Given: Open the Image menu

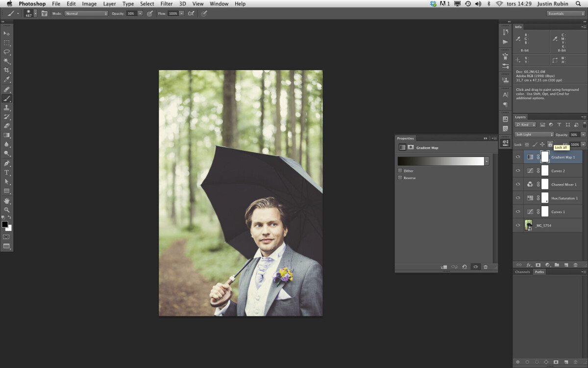Looking at the screenshot, I should tap(89, 4).
